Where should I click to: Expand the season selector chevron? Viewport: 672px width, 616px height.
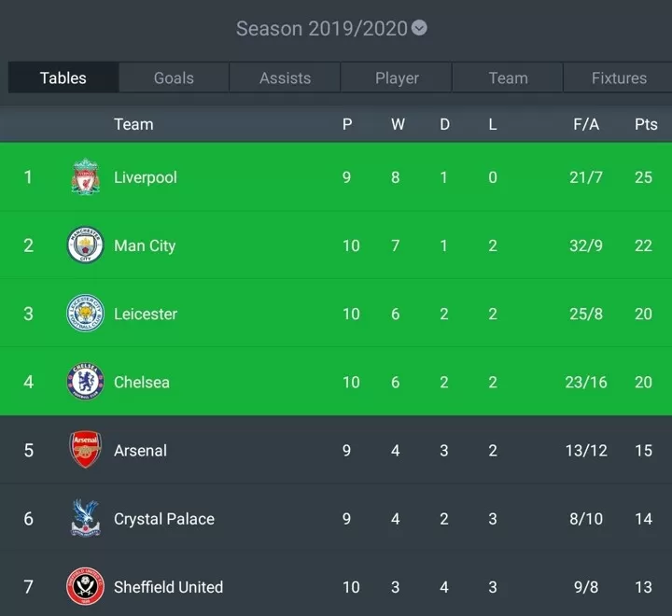coord(419,28)
